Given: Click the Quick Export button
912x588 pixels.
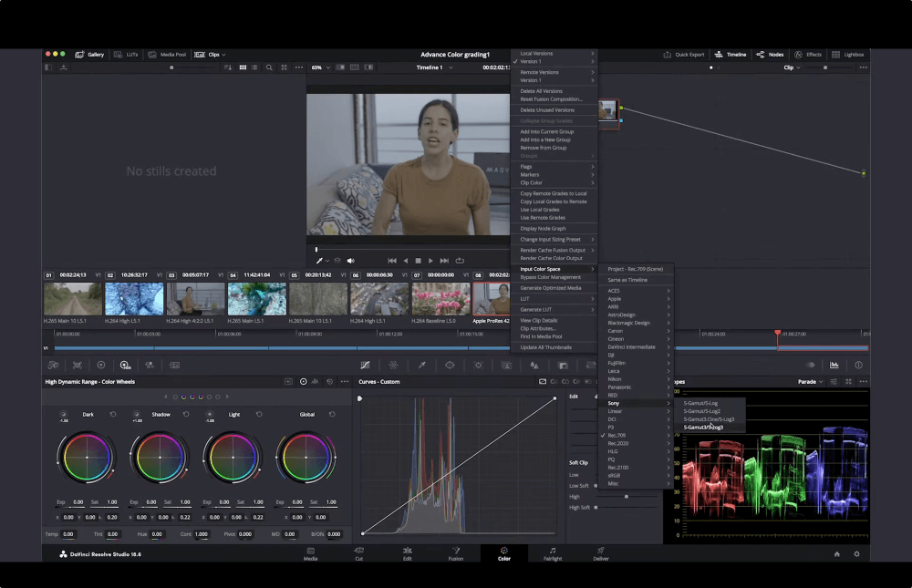Looking at the screenshot, I should [x=684, y=55].
